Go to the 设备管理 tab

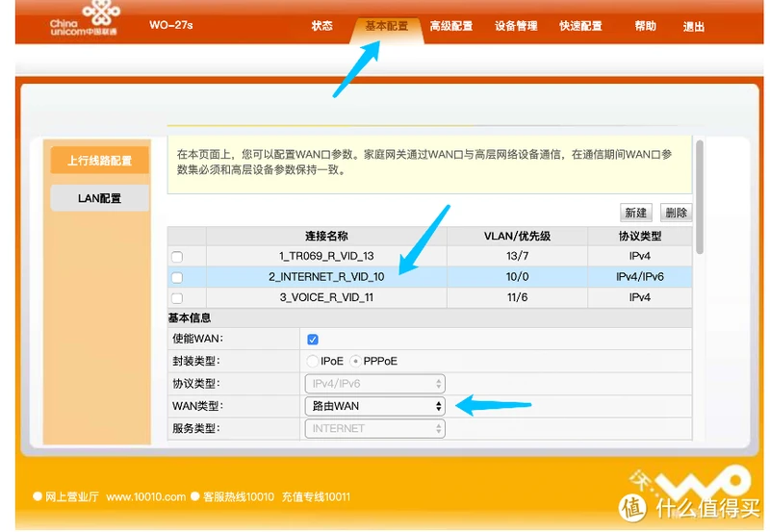pyautogui.click(x=516, y=26)
